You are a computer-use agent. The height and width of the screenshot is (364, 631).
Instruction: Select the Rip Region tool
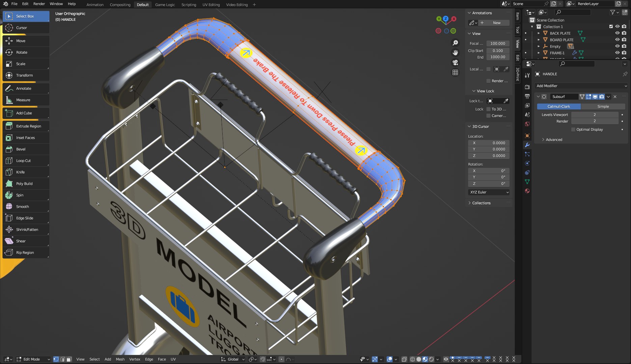click(x=26, y=252)
